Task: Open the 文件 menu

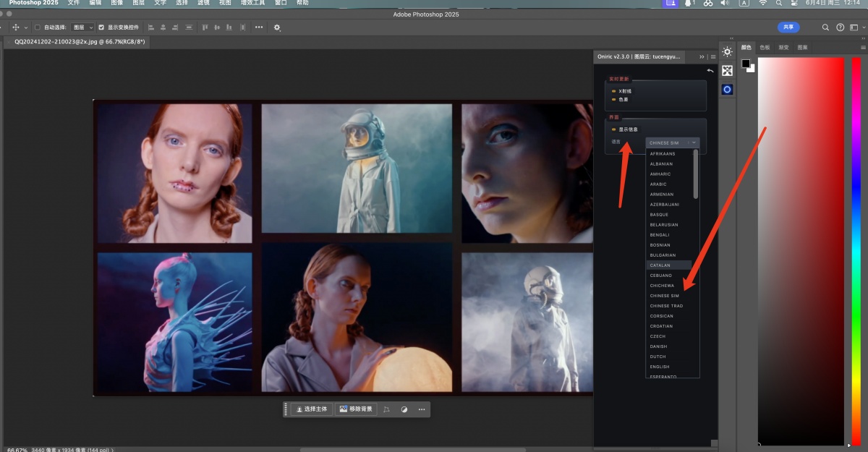Action: (x=74, y=3)
